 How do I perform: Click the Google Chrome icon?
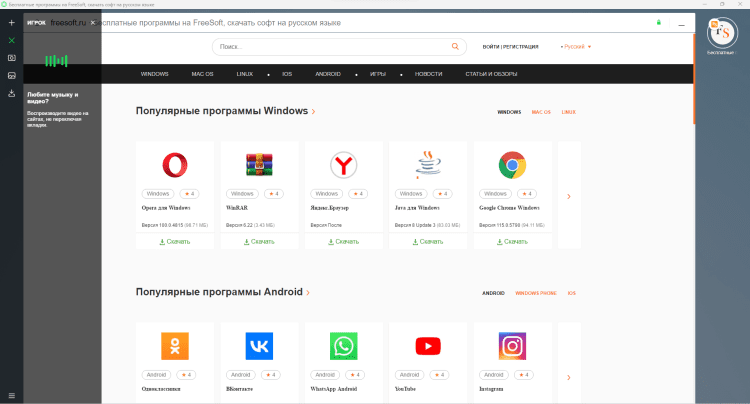[512, 165]
